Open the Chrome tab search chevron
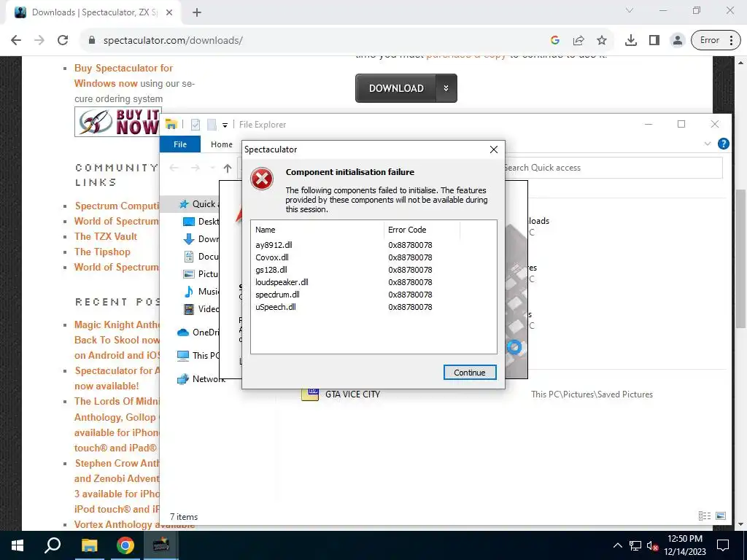 pyautogui.click(x=630, y=10)
